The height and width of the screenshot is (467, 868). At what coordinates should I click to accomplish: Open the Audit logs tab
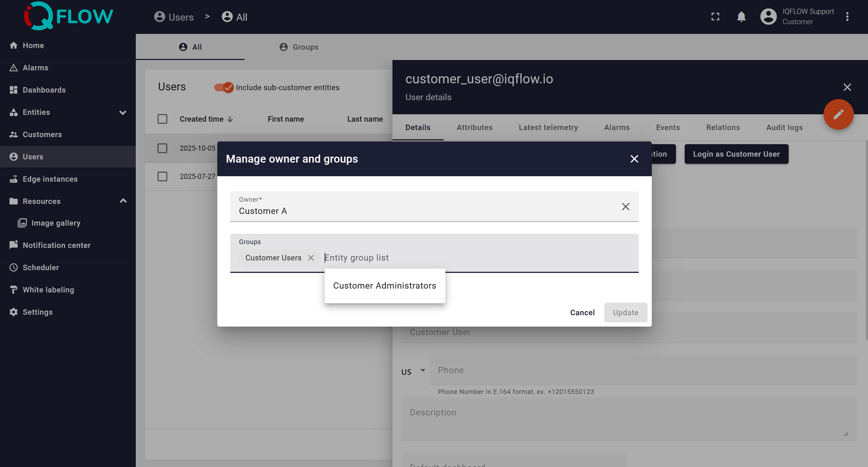[x=784, y=128]
